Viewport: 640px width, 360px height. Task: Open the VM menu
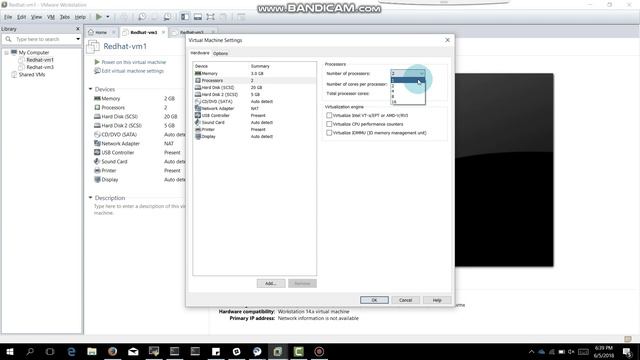51,17
